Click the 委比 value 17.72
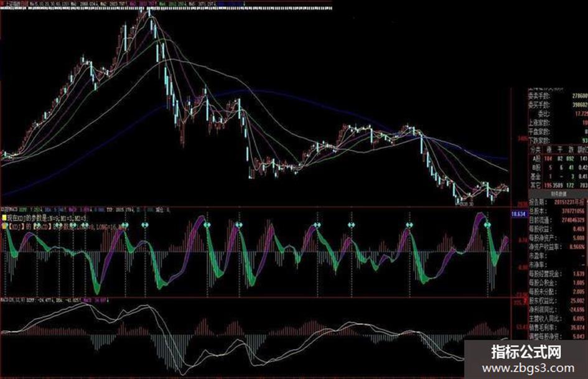 pos(581,113)
